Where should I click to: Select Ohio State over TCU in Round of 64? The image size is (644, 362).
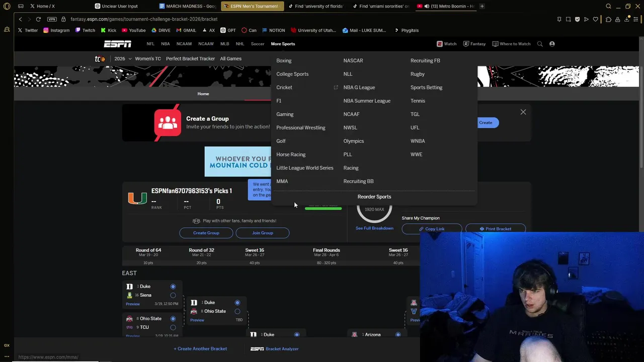click(173, 319)
